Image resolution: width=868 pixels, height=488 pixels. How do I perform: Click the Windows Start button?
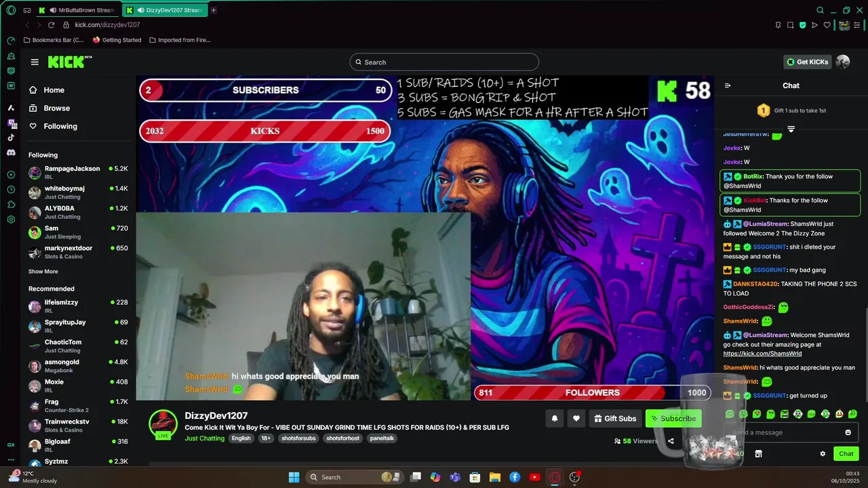(x=294, y=477)
